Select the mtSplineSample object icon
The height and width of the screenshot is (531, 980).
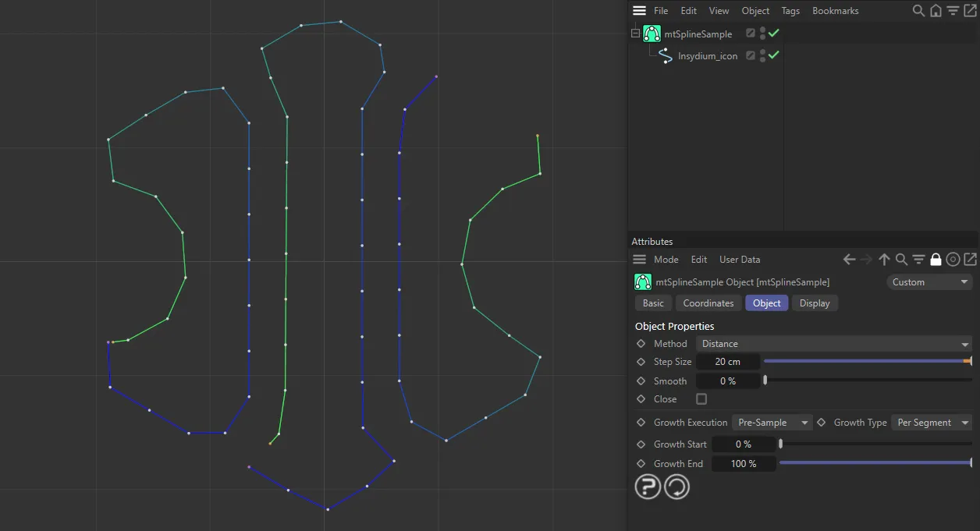[652, 34]
